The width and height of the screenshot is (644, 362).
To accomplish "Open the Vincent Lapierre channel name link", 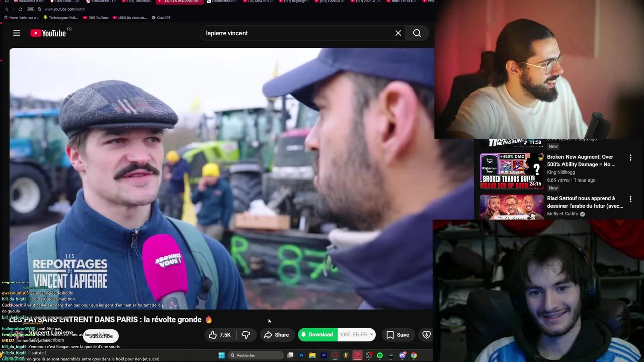I will [x=51, y=333].
